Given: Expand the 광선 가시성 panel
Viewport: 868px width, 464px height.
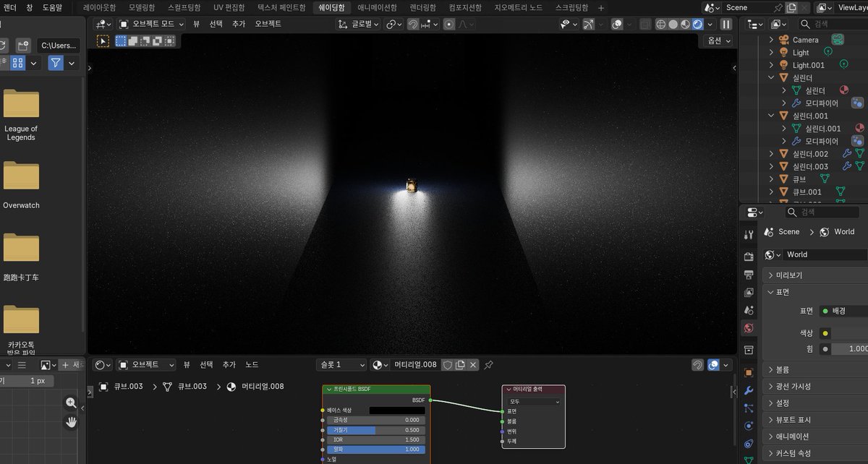Looking at the screenshot, I should click(816, 386).
